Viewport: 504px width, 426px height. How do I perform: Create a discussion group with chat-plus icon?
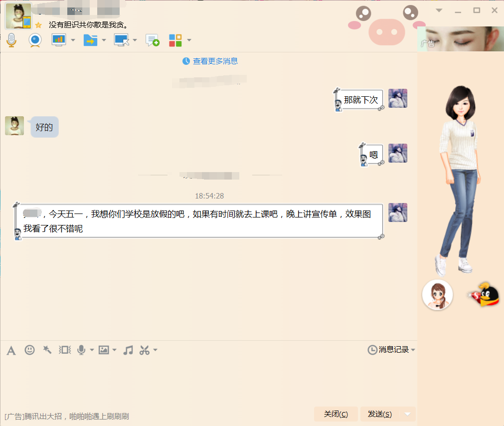152,40
